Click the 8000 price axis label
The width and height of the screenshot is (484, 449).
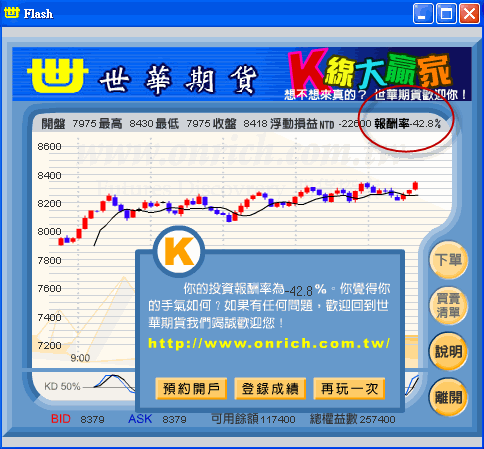point(49,231)
